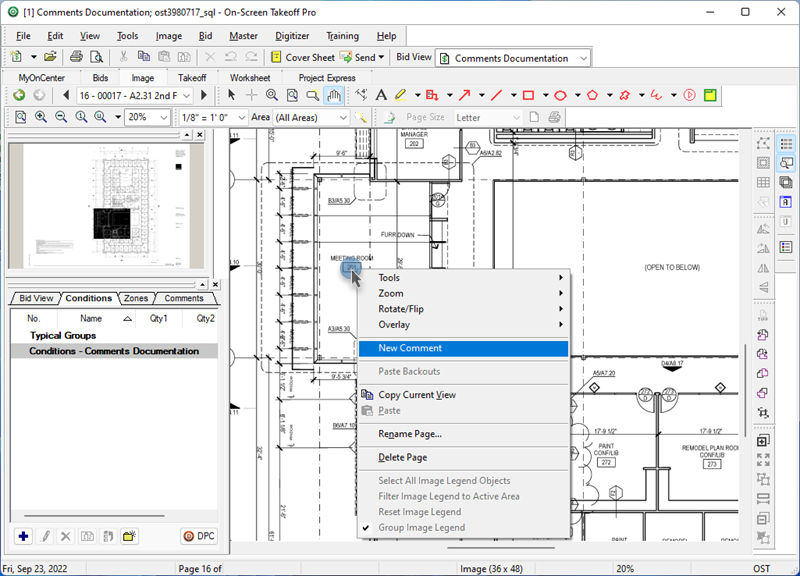
Task: Choose Rename Page... in context menu
Action: (463, 434)
